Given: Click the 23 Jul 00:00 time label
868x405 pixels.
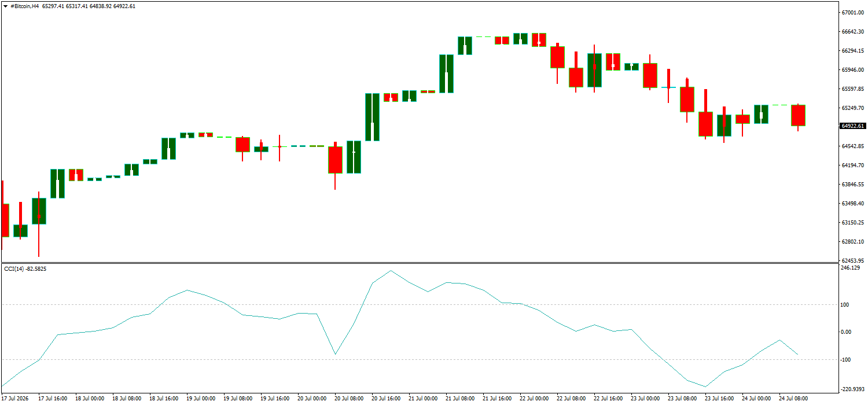Looking at the screenshot, I should 645,399.
